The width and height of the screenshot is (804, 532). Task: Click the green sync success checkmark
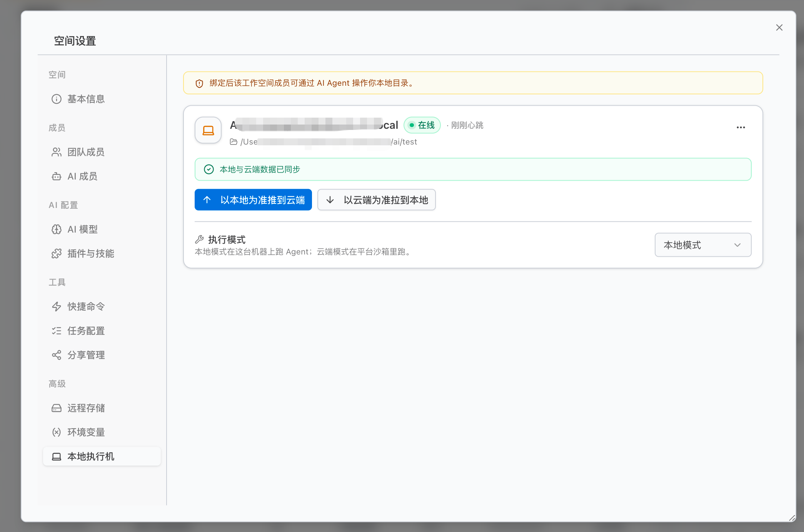pyautogui.click(x=208, y=169)
